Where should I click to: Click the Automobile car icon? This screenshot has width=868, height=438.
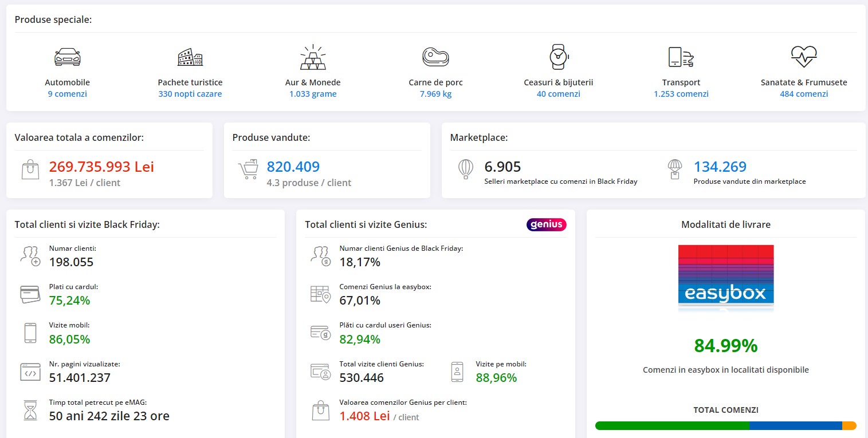pyautogui.click(x=67, y=57)
